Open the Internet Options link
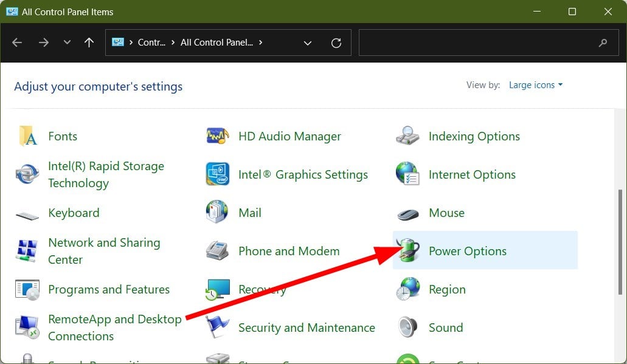 [472, 174]
